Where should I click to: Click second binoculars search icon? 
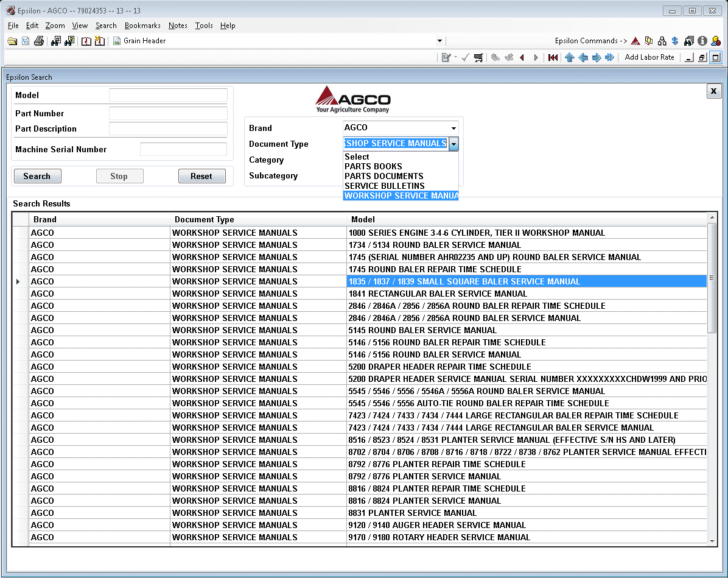(69, 41)
